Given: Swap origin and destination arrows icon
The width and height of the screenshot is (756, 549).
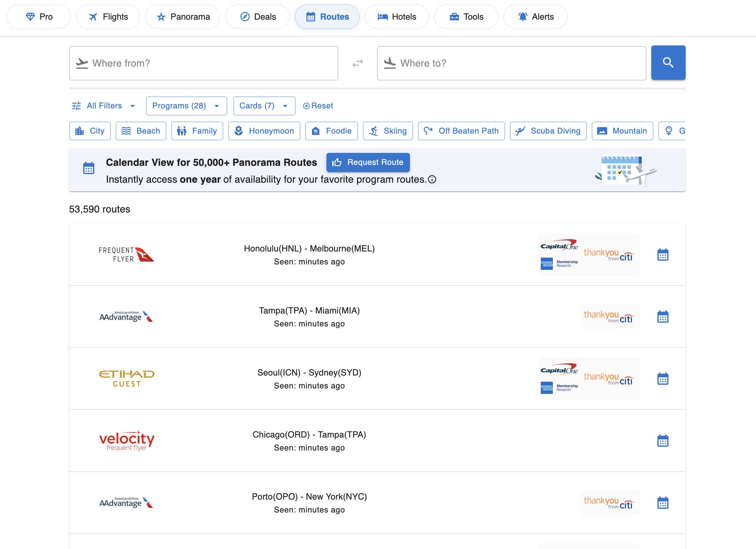Looking at the screenshot, I should [x=358, y=63].
